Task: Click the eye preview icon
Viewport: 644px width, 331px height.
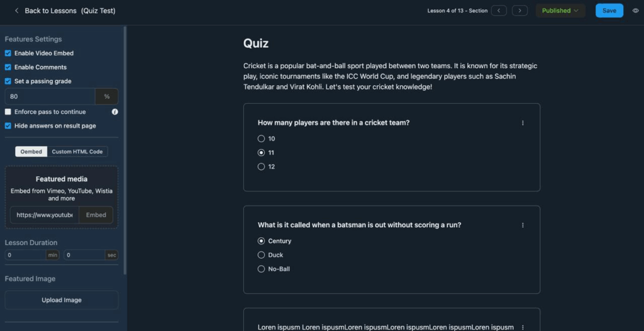Action: click(x=635, y=11)
